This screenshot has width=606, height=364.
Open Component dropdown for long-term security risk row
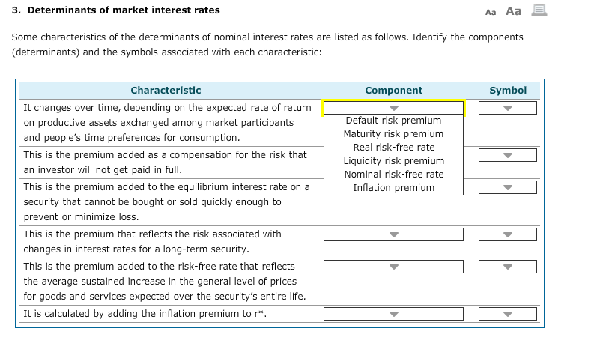[393, 234]
